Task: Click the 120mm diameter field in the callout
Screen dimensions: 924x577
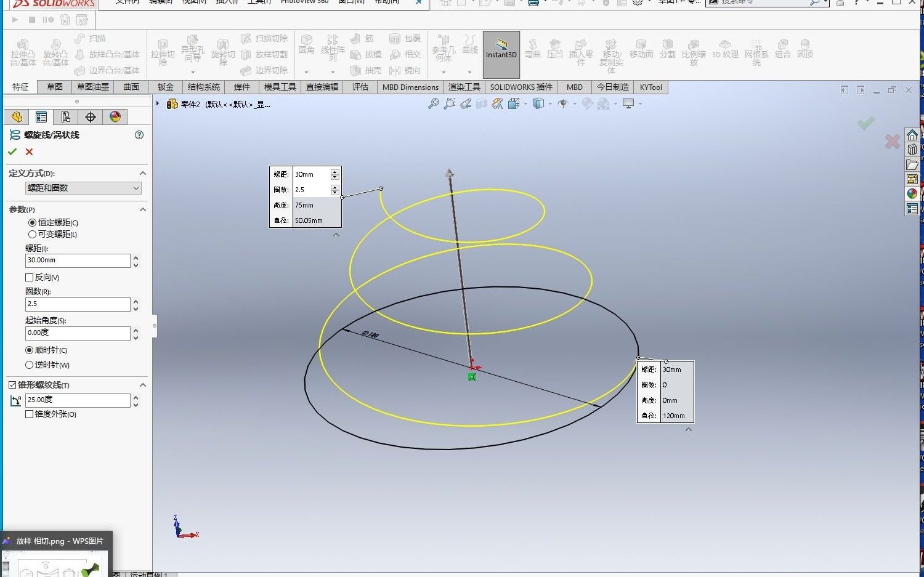Action: (x=675, y=416)
